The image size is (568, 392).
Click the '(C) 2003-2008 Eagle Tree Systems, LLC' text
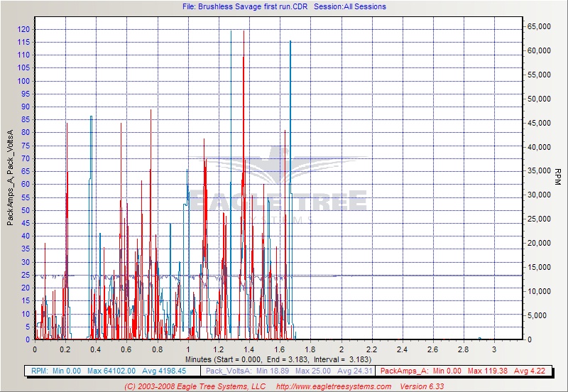[195, 386]
